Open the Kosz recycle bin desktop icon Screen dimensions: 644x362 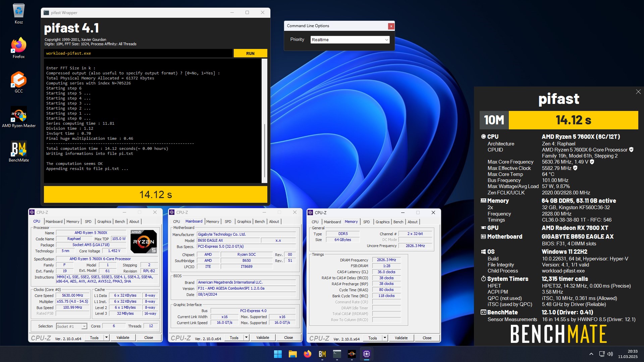click(19, 13)
